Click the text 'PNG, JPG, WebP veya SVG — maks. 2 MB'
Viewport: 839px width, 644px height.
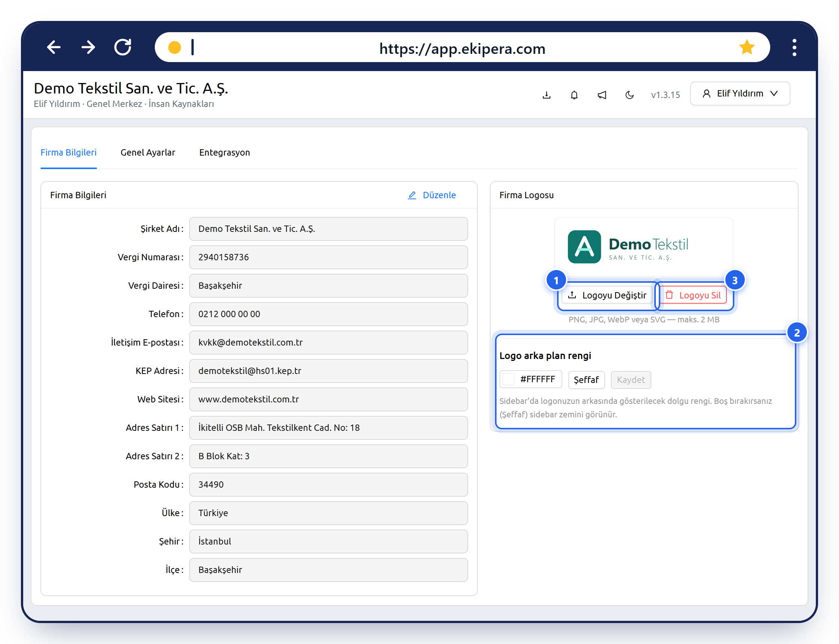tap(644, 319)
